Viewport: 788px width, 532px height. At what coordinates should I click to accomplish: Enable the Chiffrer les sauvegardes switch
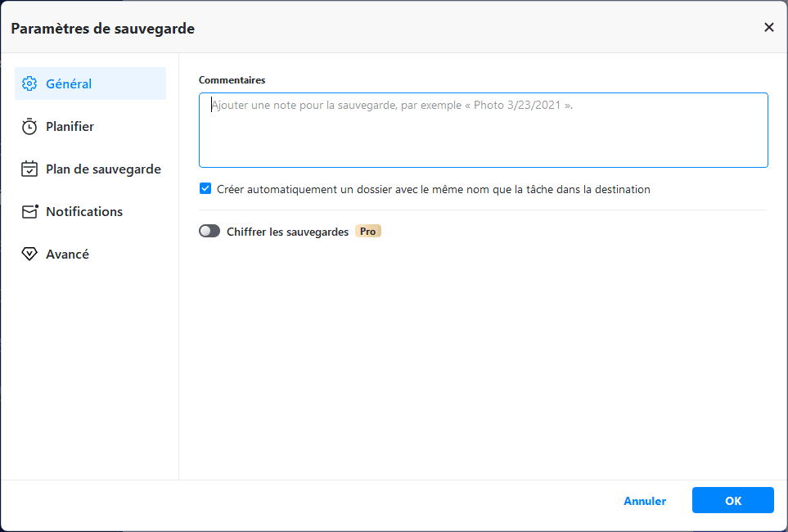pyautogui.click(x=209, y=232)
